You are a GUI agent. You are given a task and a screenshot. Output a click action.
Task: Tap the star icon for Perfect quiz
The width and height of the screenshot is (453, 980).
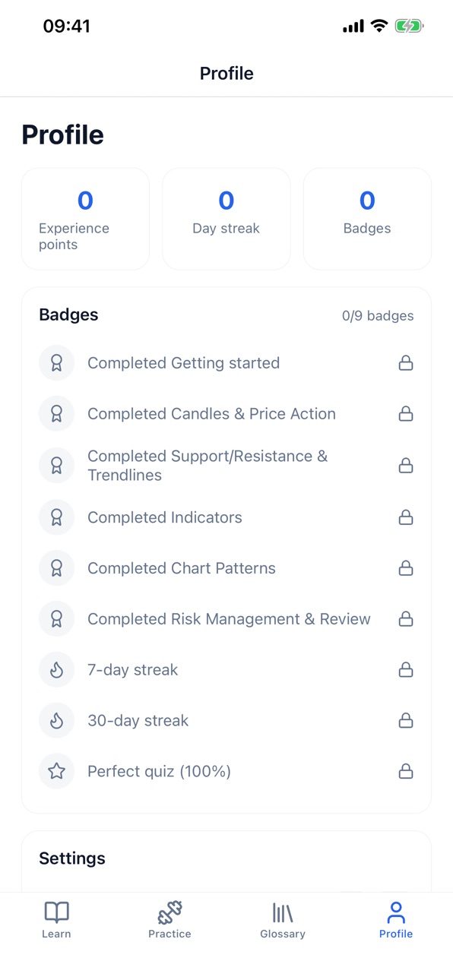coord(56,772)
